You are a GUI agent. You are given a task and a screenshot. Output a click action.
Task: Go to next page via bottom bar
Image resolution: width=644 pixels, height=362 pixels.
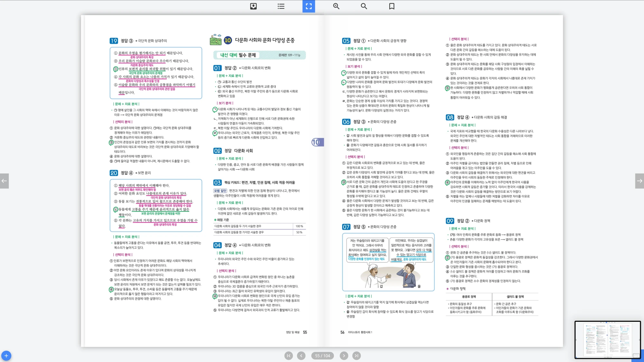[344, 356]
